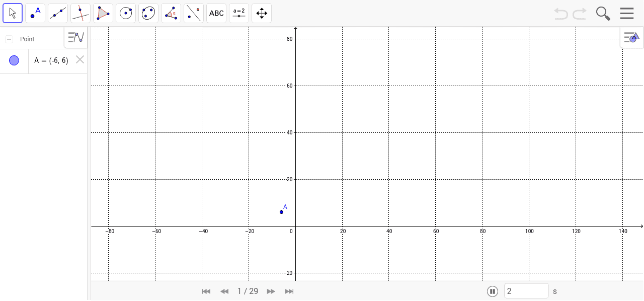Select the ABC text tool

[216, 13]
